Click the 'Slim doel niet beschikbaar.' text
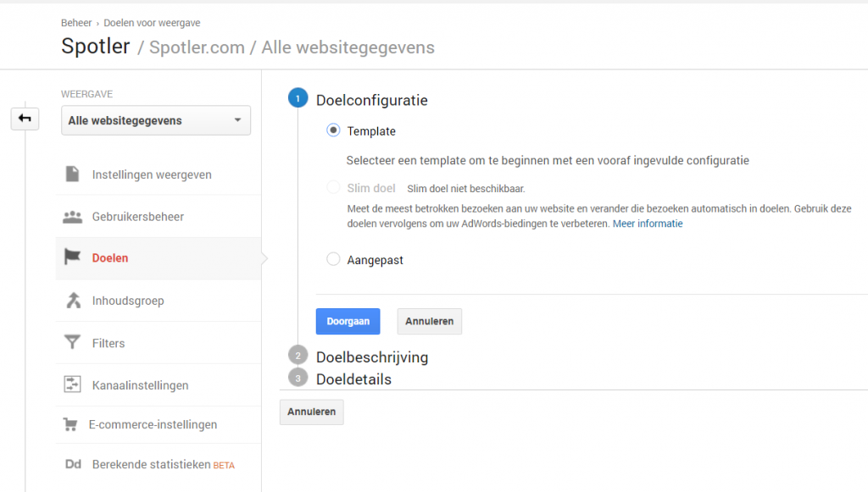 click(x=466, y=189)
